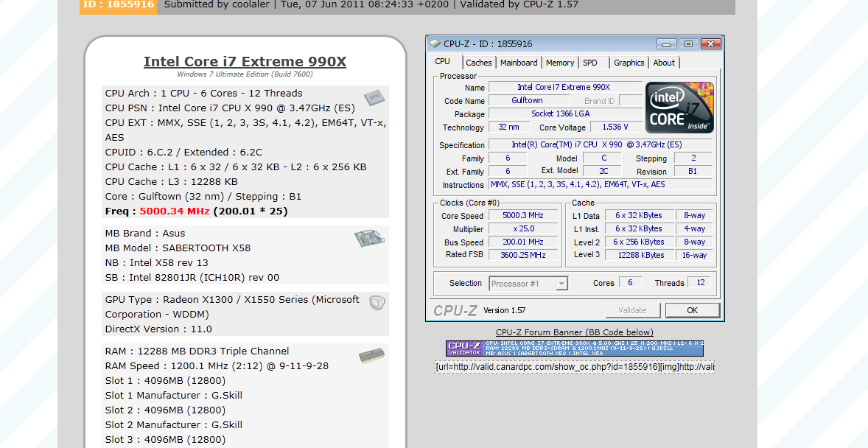The width and height of the screenshot is (868, 448).
Task: Click the 'CPUID : 6.C.2 / Extended : 6.2C' line
Action: point(183,153)
